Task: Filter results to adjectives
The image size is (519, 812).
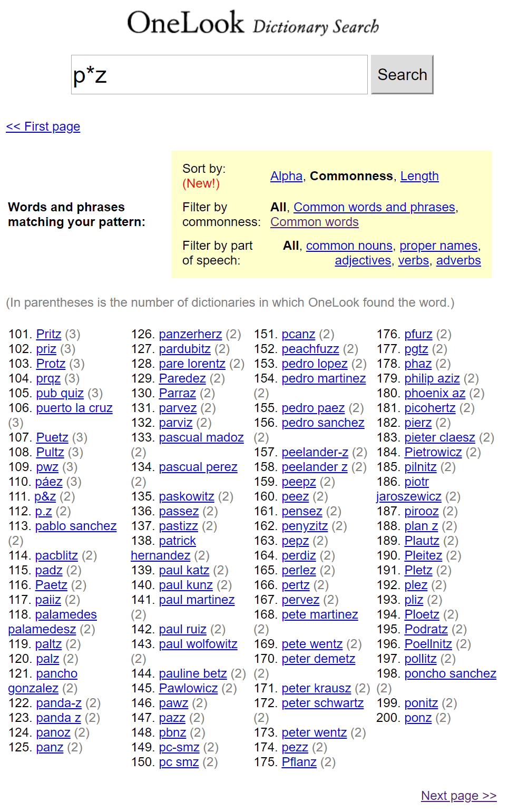Action: point(363,260)
